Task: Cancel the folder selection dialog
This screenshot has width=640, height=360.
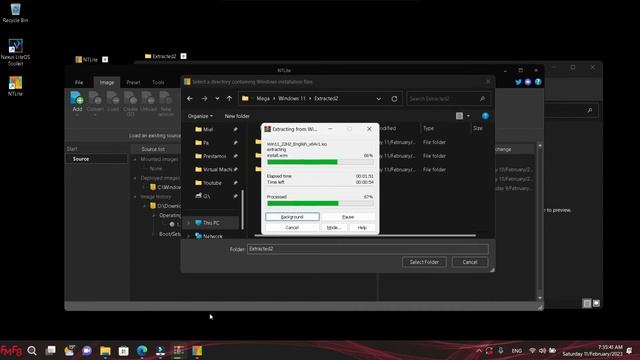Action: [470, 262]
